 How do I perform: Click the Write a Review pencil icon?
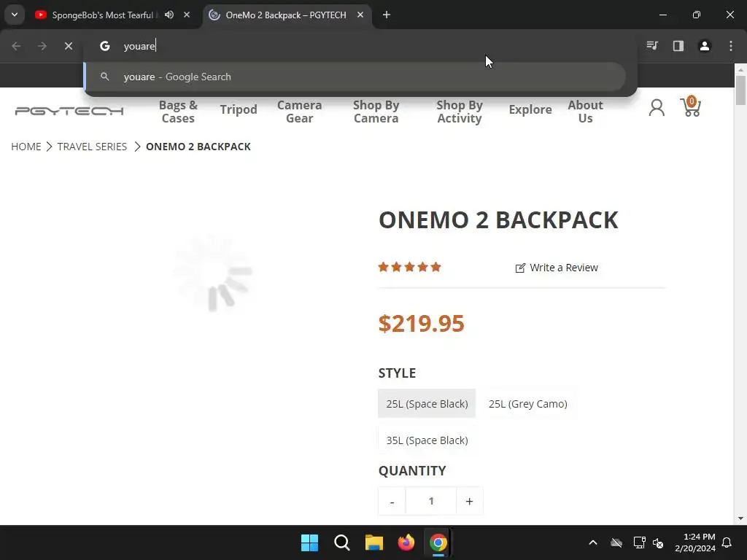[x=520, y=268]
